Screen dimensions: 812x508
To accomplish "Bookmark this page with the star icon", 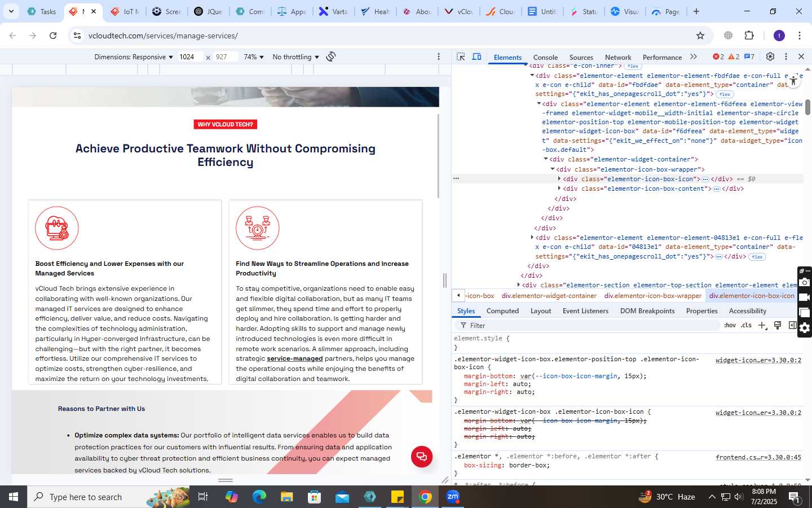I will click(x=700, y=36).
